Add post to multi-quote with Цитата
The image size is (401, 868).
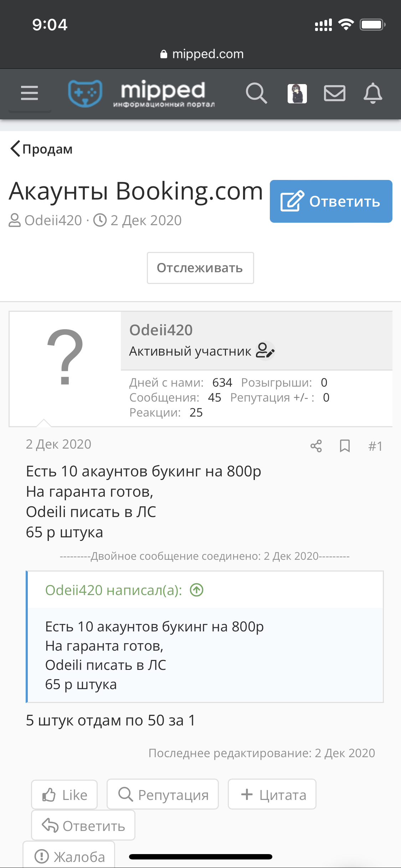(272, 795)
